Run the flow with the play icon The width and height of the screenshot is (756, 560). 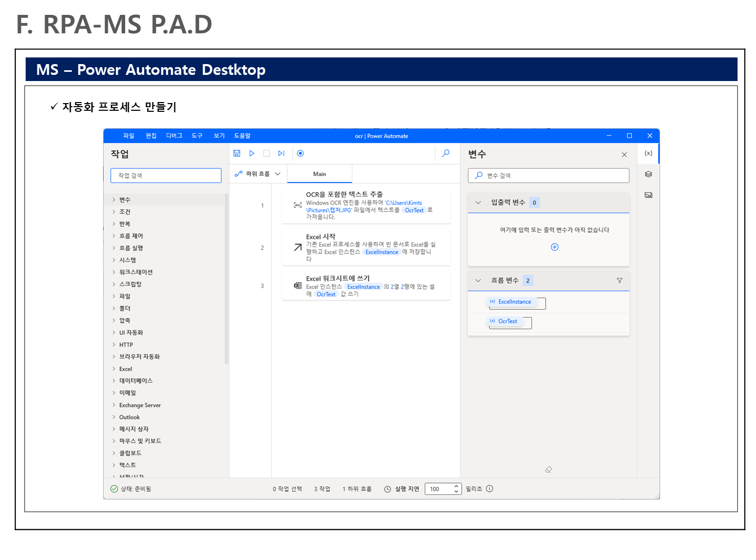click(252, 153)
